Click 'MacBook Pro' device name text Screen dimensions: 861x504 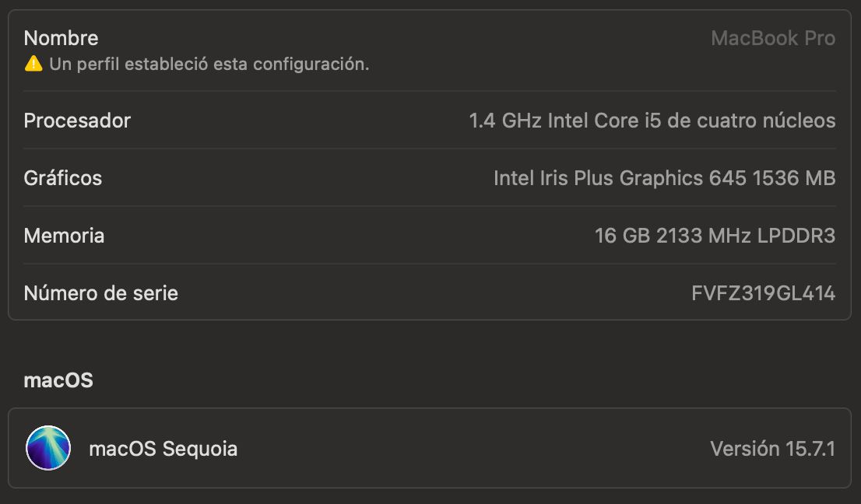pyautogui.click(x=775, y=38)
